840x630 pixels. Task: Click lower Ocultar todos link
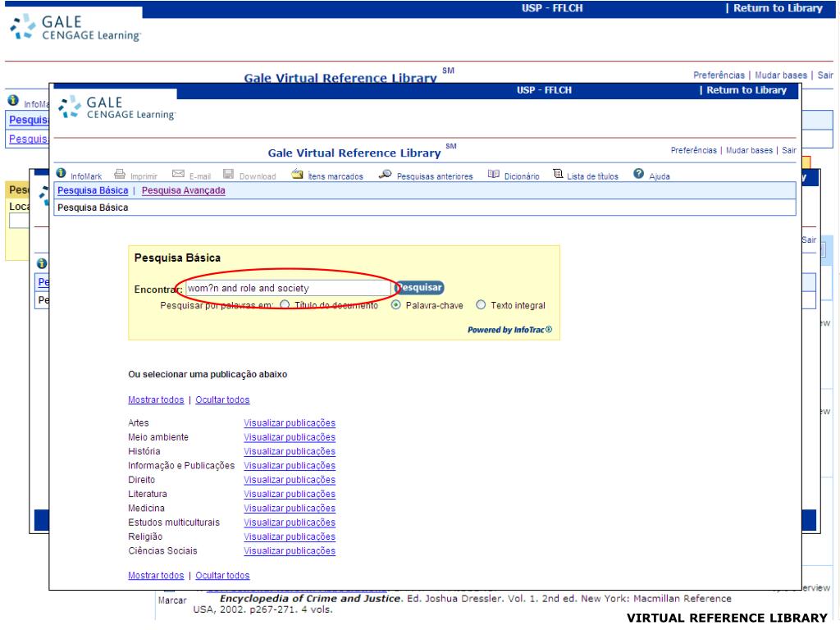tap(222, 575)
